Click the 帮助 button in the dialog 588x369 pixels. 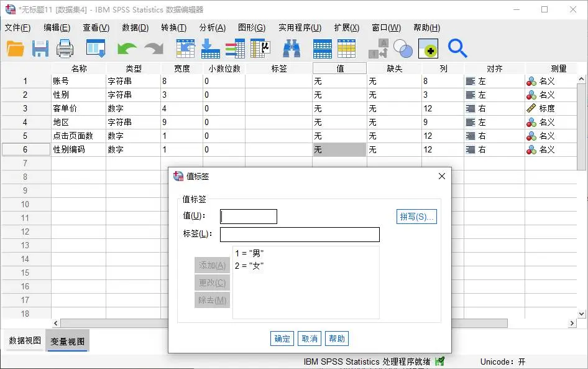[x=337, y=339]
